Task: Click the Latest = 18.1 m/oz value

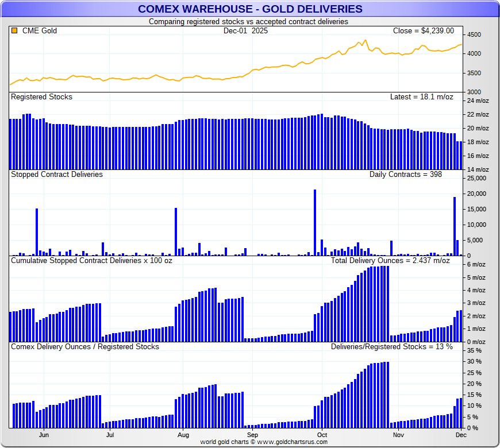Action: (421, 97)
